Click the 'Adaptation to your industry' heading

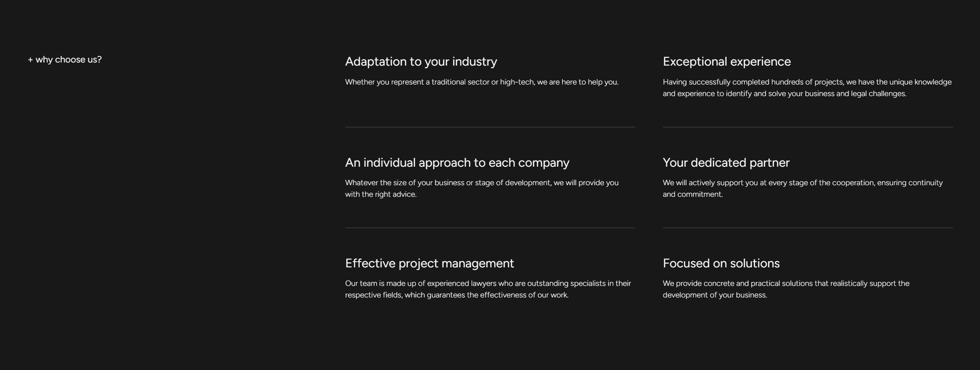[421, 62]
